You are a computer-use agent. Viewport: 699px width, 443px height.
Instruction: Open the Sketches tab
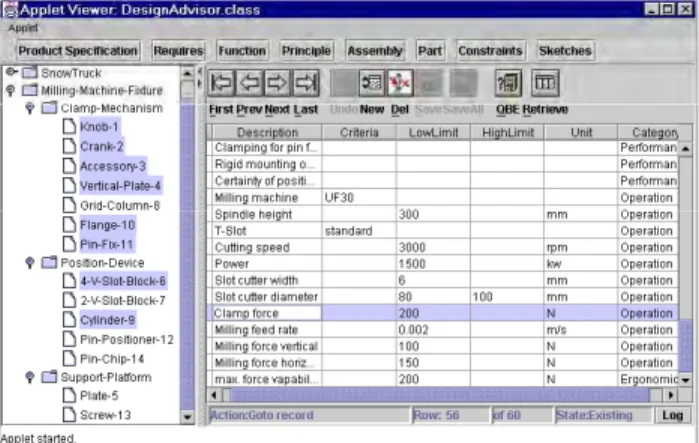[565, 51]
